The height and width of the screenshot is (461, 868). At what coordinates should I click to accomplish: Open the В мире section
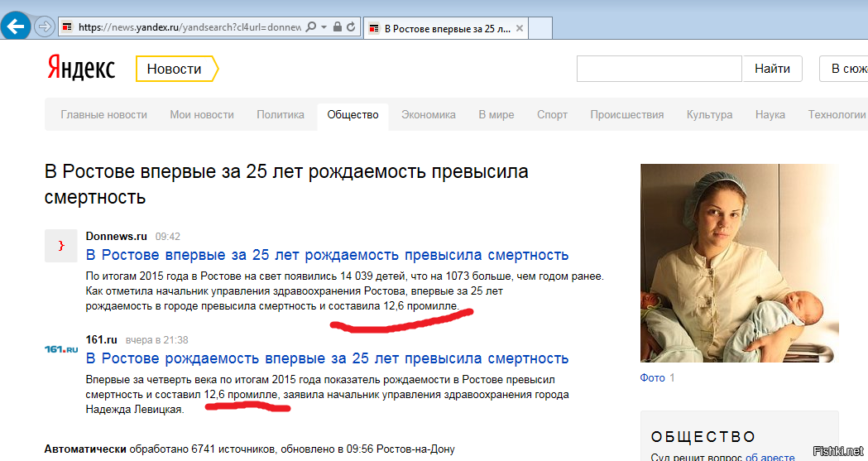pyautogui.click(x=496, y=114)
